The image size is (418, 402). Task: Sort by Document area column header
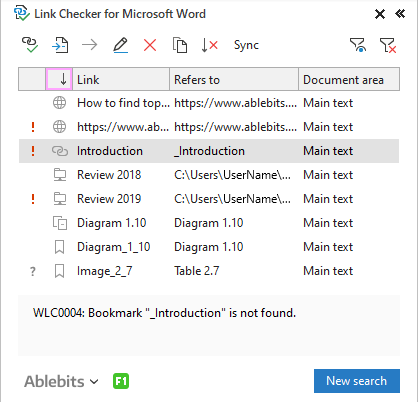pos(349,79)
